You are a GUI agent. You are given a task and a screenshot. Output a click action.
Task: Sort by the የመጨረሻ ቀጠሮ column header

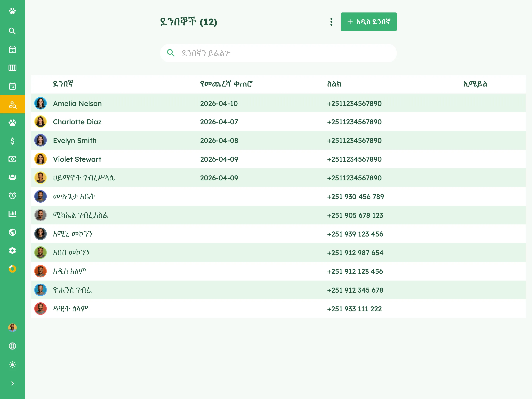pos(226,84)
